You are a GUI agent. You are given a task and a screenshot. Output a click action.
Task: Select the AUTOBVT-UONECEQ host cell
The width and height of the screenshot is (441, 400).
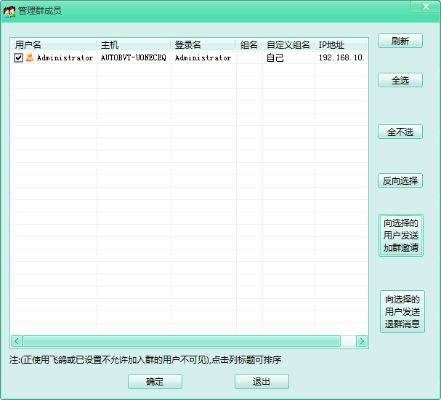[133, 57]
